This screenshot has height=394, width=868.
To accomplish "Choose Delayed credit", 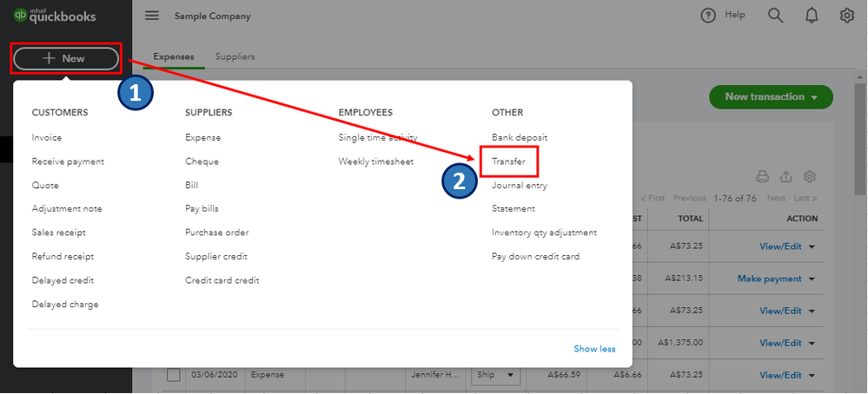I will pos(63,280).
